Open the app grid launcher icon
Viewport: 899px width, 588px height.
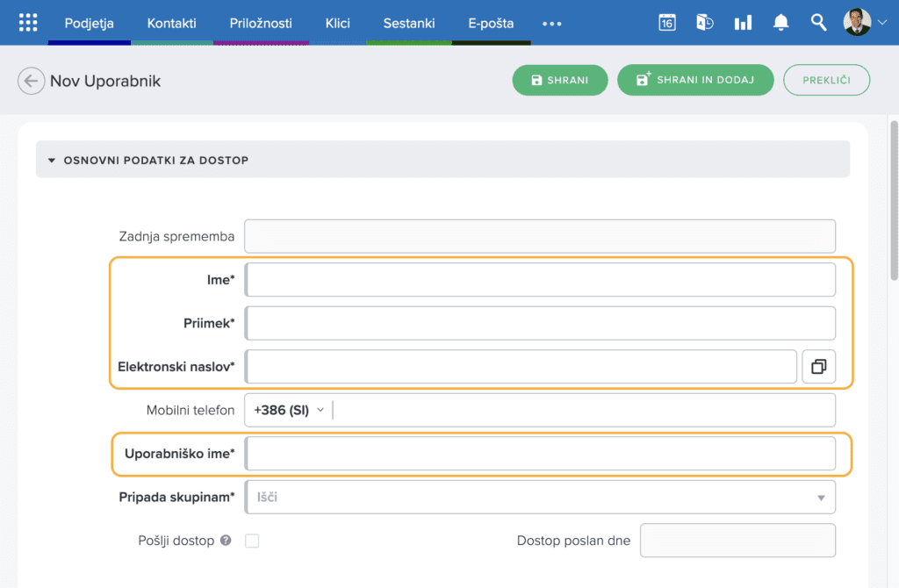tap(28, 23)
